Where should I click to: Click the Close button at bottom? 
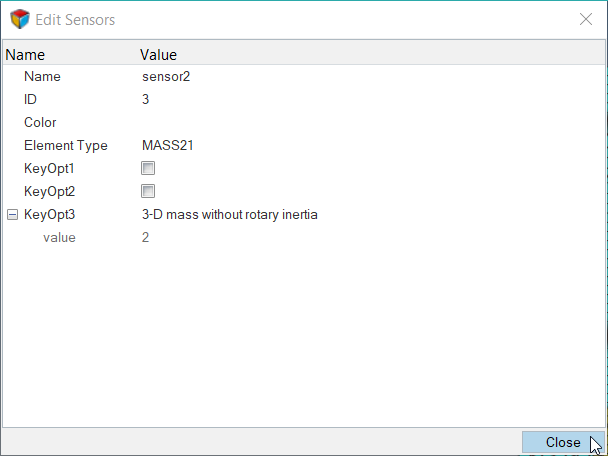point(563,442)
